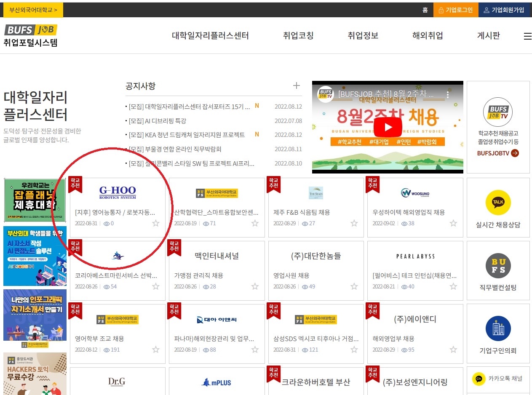
Task: Open the KakaoTalk real-time recruitment consultation icon
Action: tap(498, 203)
